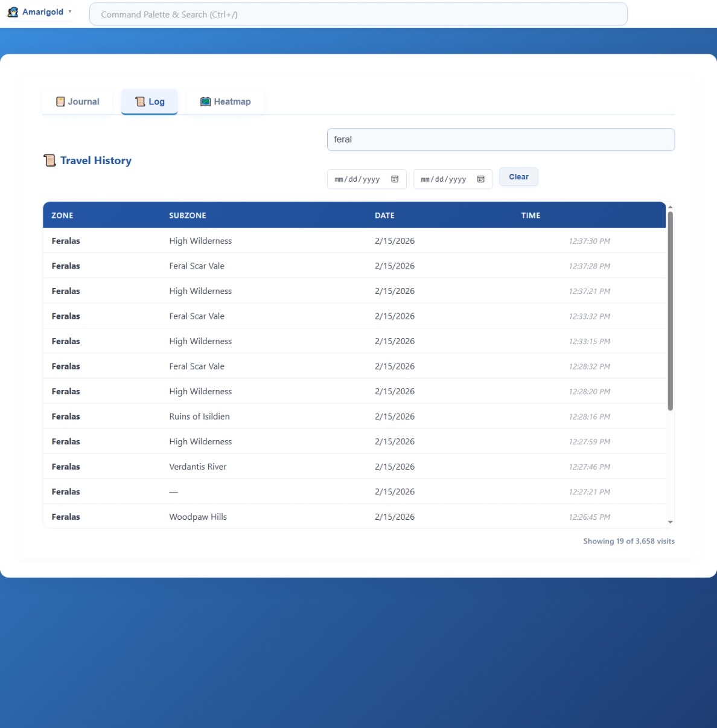Click the ZONE column header

pyautogui.click(x=62, y=216)
